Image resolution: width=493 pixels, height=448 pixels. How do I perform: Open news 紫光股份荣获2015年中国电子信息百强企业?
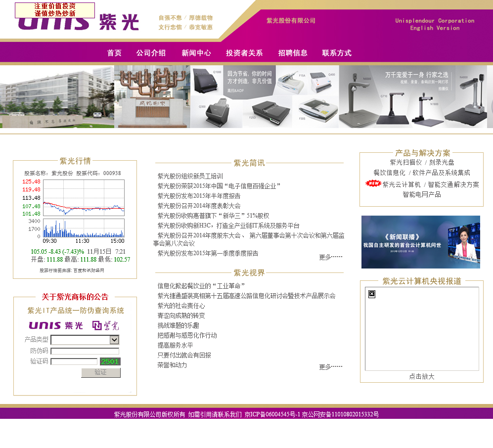pyautogui.click(x=219, y=186)
